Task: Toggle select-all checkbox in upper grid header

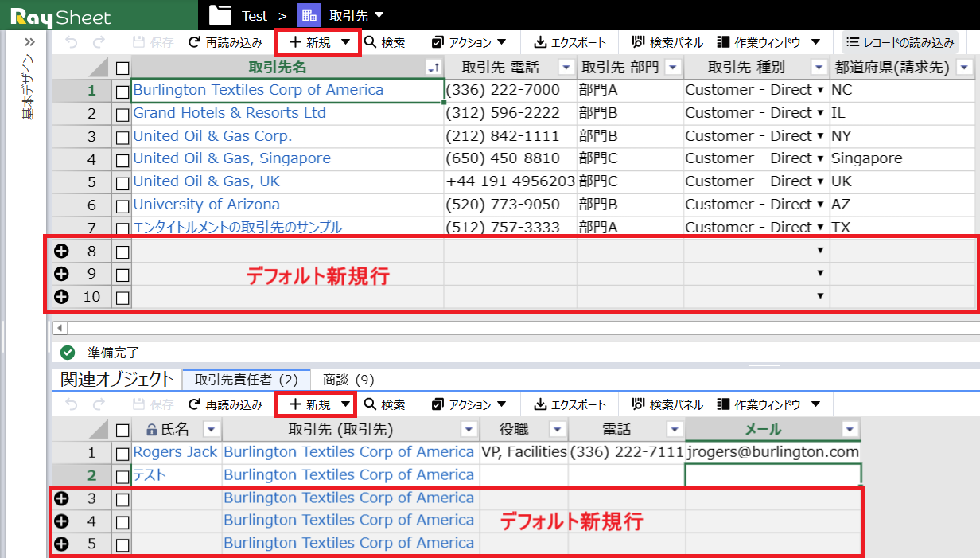Action: 122,68
